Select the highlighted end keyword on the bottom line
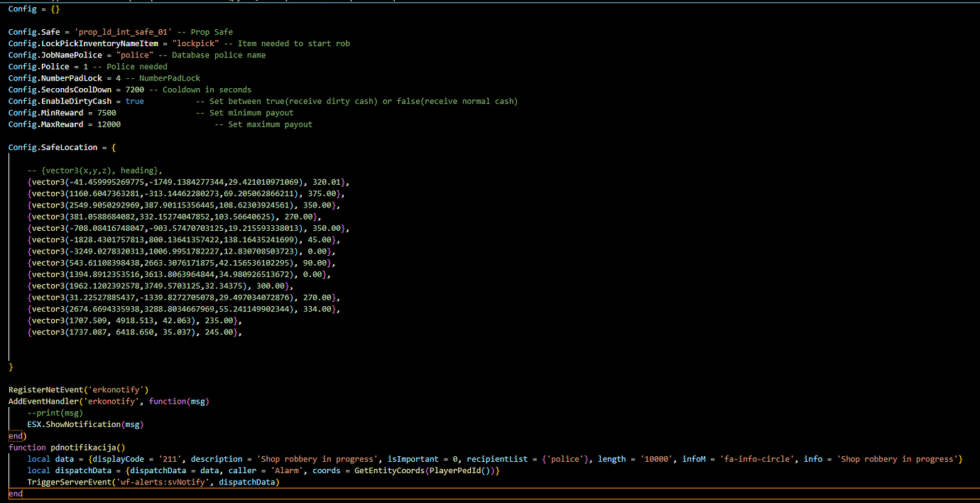Viewport: 980px width, 503px height. (x=14, y=493)
